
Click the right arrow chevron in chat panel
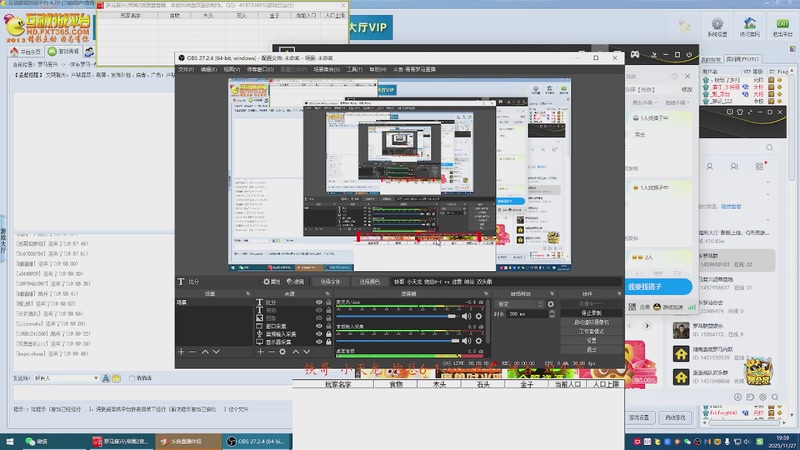click(x=647, y=326)
